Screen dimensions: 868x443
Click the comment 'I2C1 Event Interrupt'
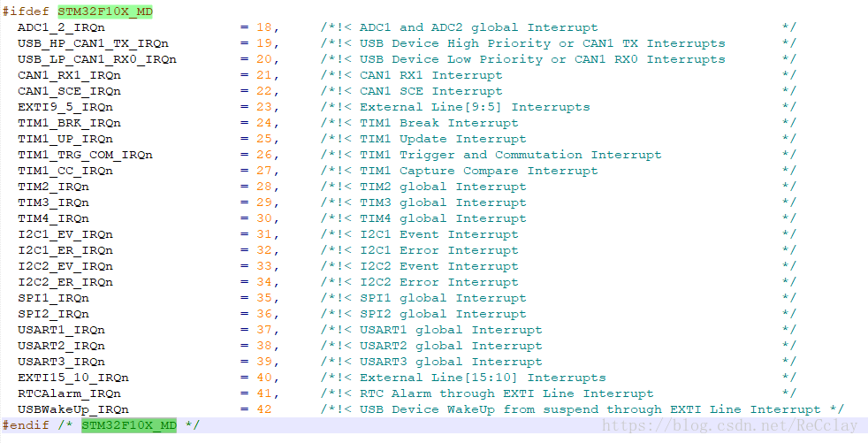click(x=439, y=235)
